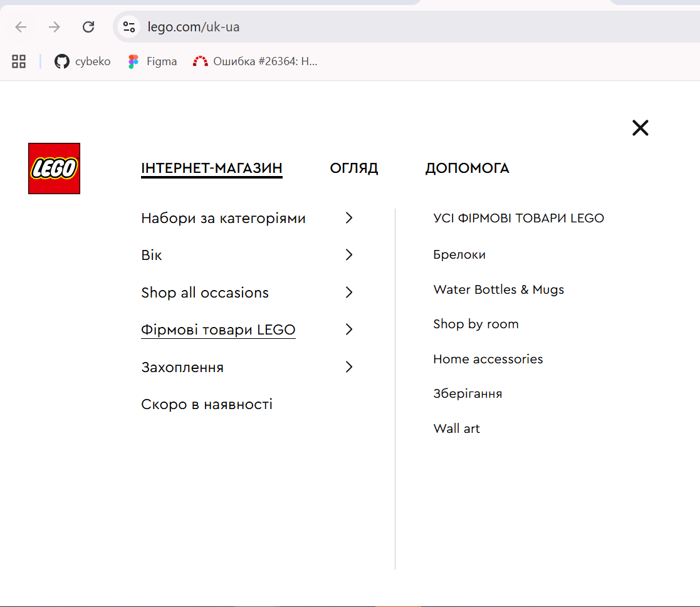Expand chevron next to Вік
700x607 pixels.
tap(349, 255)
